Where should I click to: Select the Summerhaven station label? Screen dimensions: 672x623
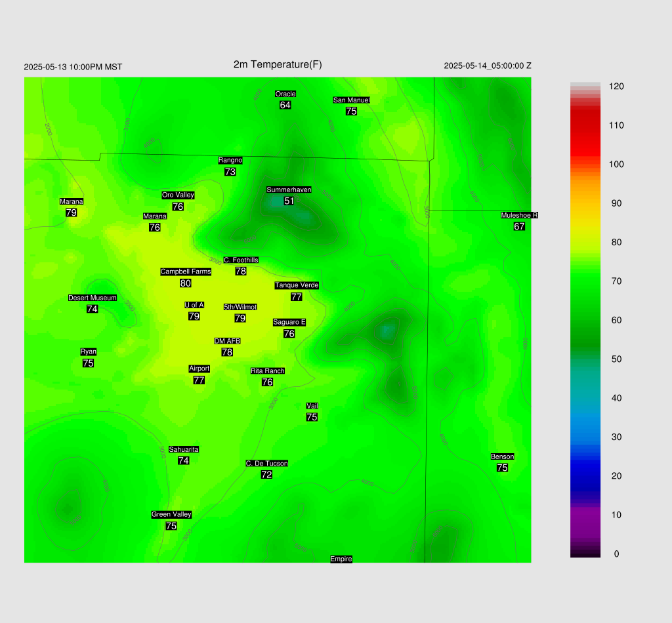click(x=289, y=190)
